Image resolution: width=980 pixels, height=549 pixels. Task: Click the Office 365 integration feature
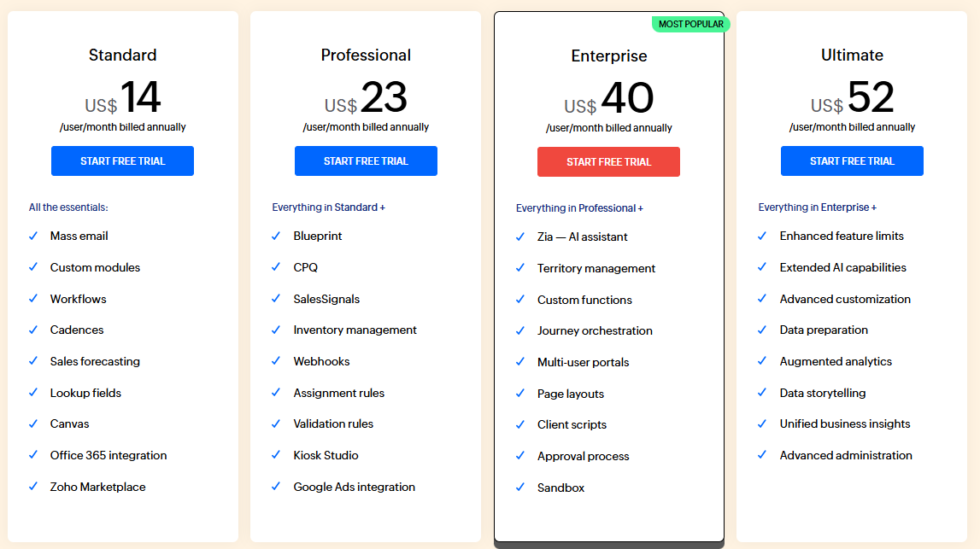point(109,455)
